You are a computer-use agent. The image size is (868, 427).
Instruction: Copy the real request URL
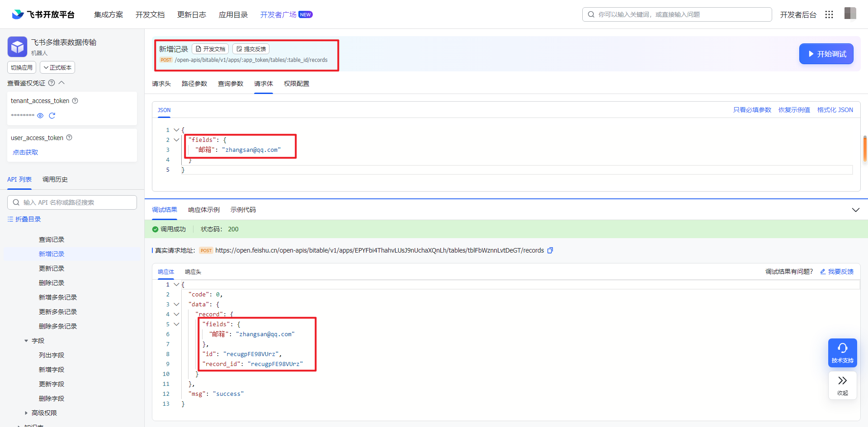click(550, 250)
